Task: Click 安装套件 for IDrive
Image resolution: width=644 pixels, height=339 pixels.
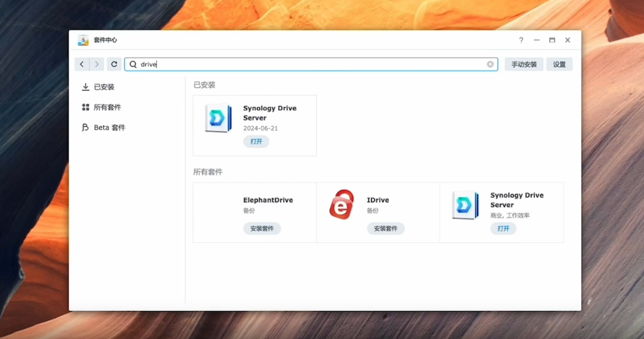Action: click(x=386, y=228)
